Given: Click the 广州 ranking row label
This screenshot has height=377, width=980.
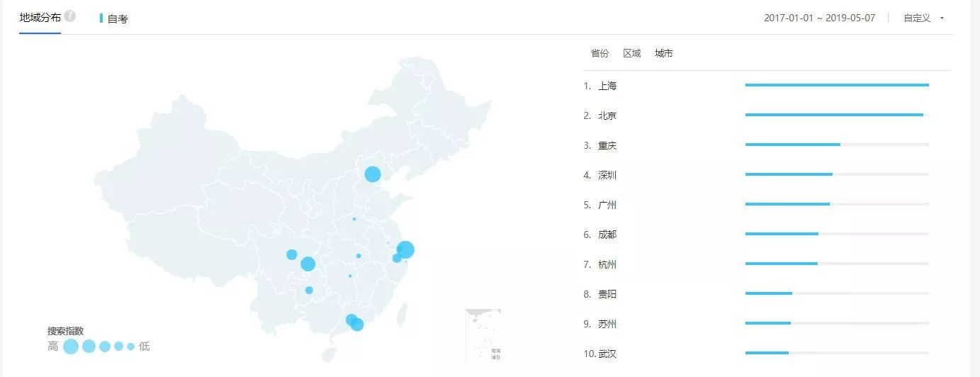Looking at the screenshot, I should [x=607, y=205].
